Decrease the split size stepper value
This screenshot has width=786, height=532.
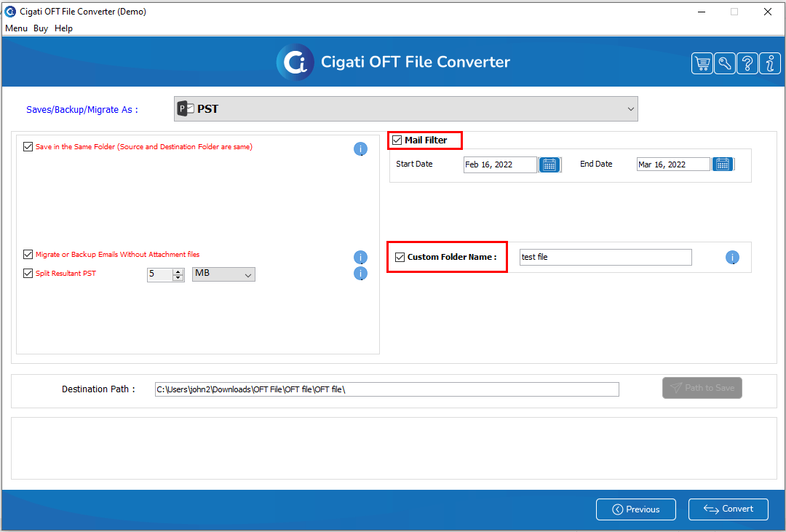[178, 278]
